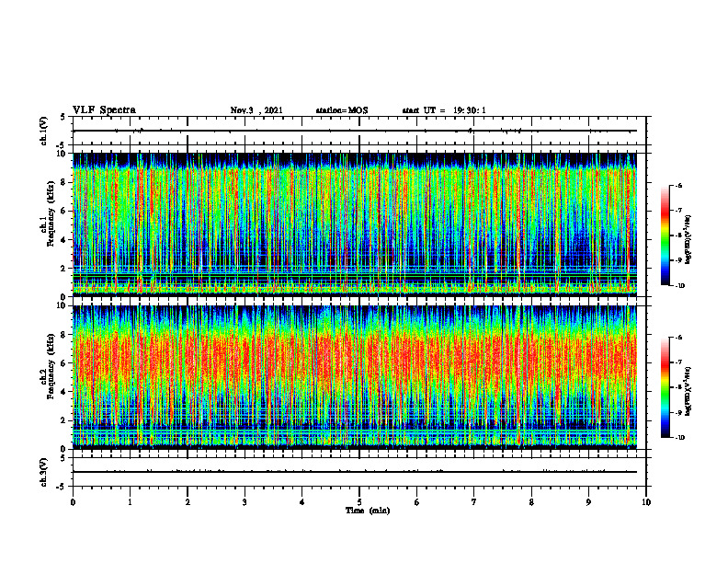Click the ch.1 colorbar 'log(PSD)' unit label

[688, 239]
